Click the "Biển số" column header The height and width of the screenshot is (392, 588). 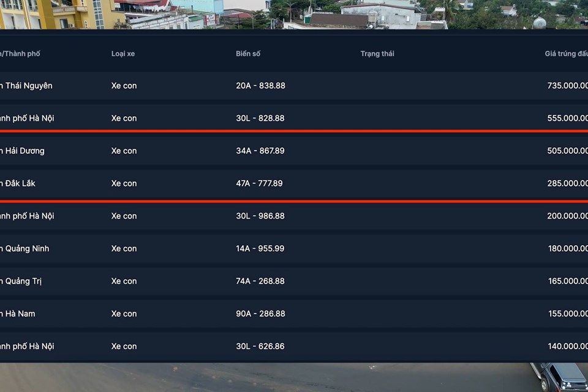click(248, 54)
